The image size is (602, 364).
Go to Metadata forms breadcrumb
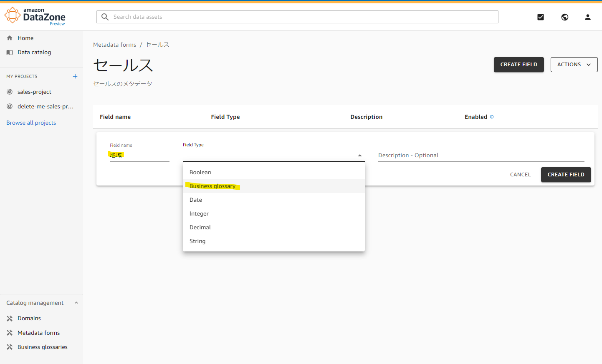coord(115,45)
